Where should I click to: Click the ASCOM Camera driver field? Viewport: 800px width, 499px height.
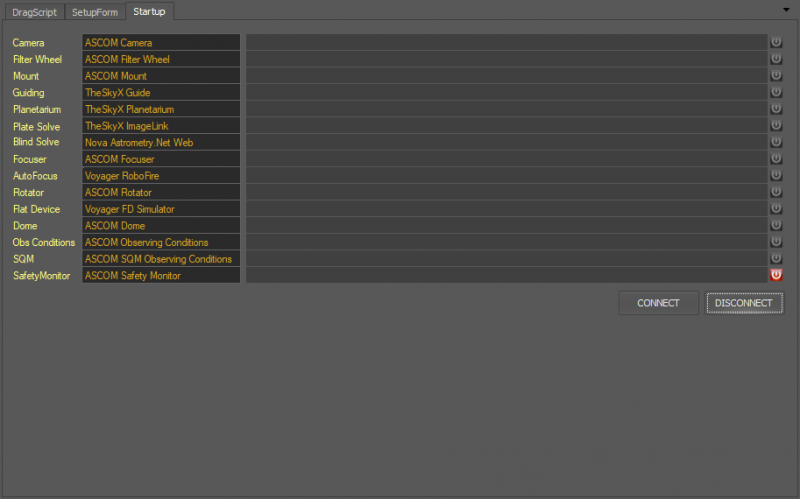tap(161, 42)
